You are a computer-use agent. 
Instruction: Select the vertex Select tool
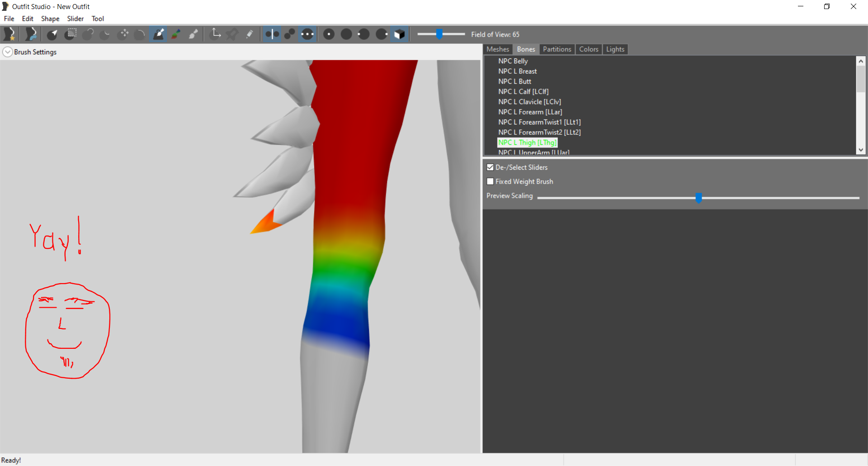(52, 34)
